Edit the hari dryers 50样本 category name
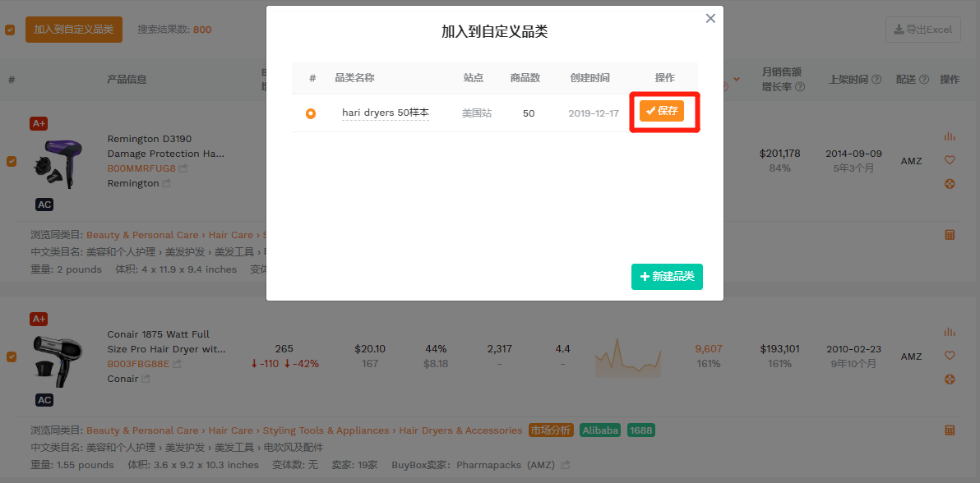 pyautogui.click(x=386, y=113)
